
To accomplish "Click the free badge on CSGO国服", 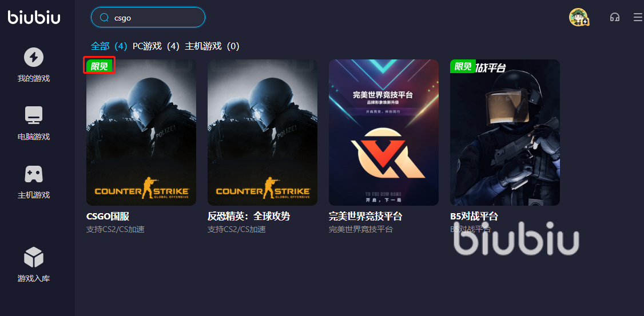I will [99, 66].
